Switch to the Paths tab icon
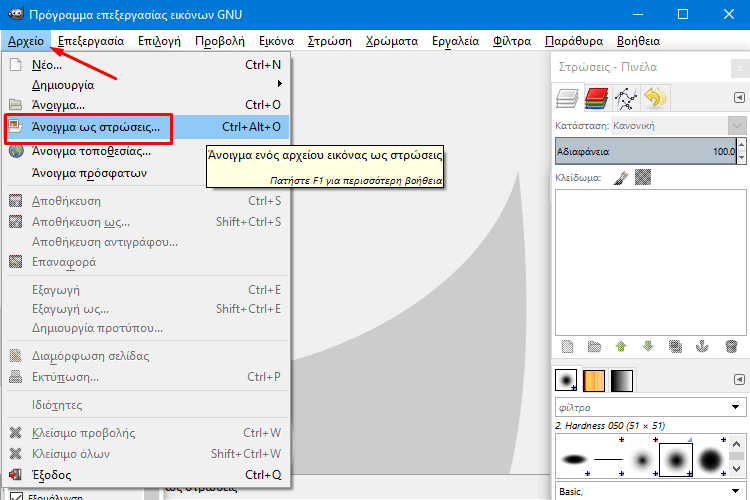The width and height of the screenshot is (750, 500). coord(626,98)
